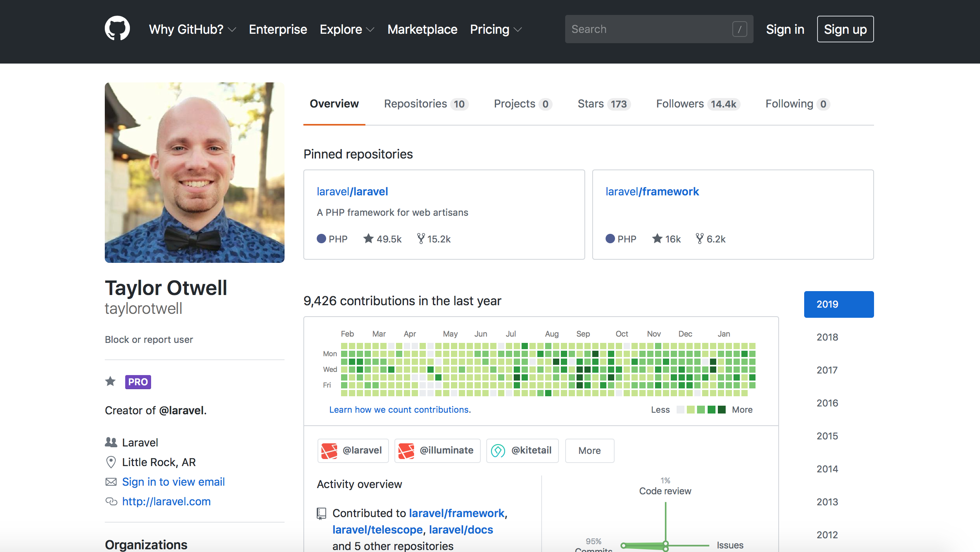Click the link icon beside laravel.com
Image resolution: width=980 pixels, height=552 pixels.
click(x=111, y=501)
